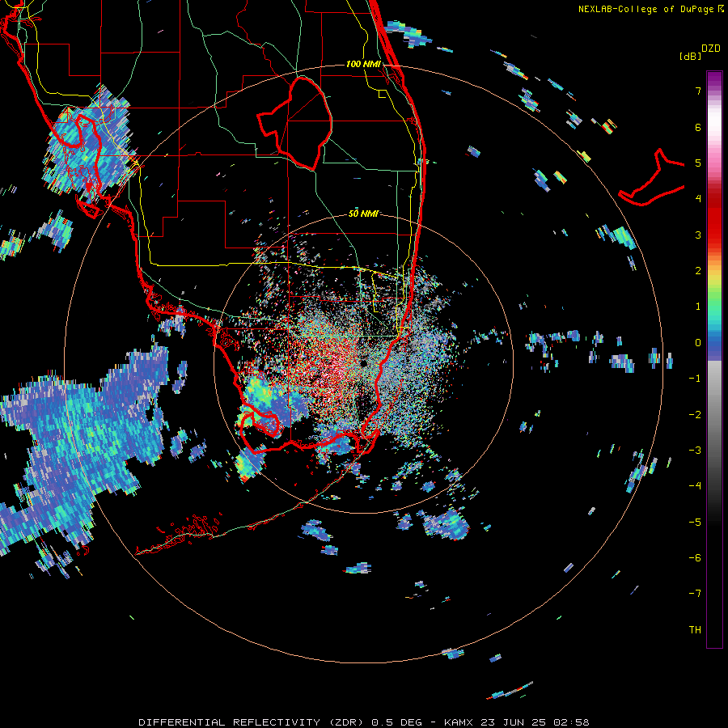
Task: Click the -6 value on color scale
Action: [x=695, y=557]
